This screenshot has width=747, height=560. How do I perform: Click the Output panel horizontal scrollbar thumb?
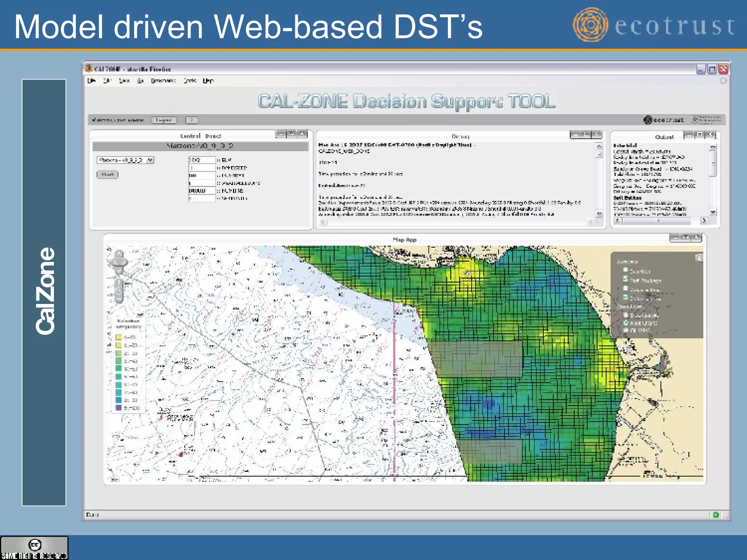[x=658, y=221]
